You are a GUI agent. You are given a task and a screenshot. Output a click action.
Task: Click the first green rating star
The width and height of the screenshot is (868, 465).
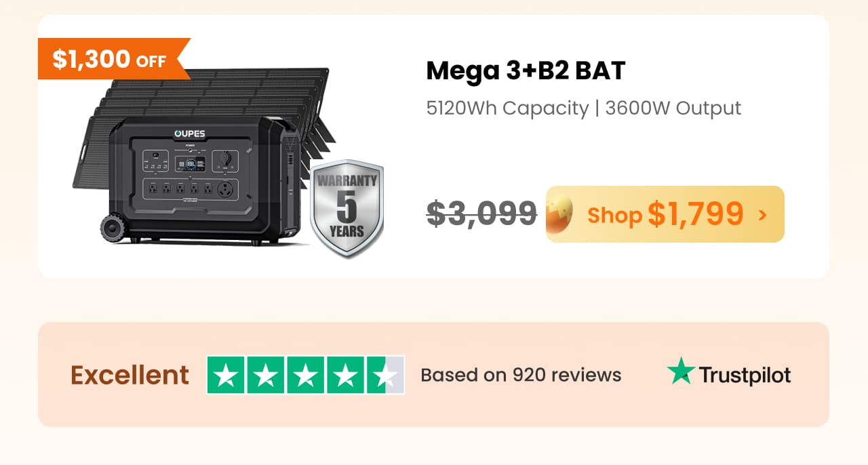[226, 375]
